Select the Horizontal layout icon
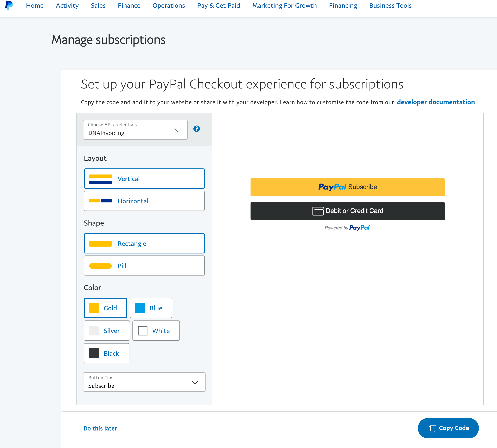Viewport: 497px width, 448px height. pyautogui.click(x=100, y=201)
